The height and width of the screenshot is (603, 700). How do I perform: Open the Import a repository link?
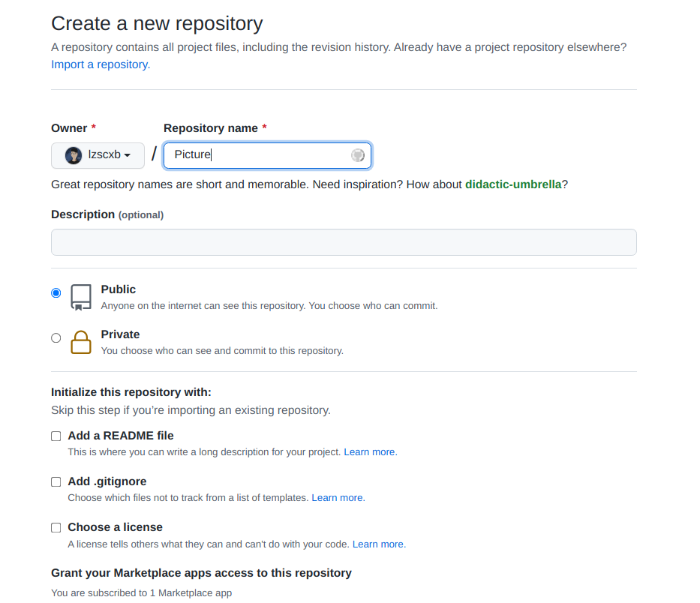click(101, 64)
